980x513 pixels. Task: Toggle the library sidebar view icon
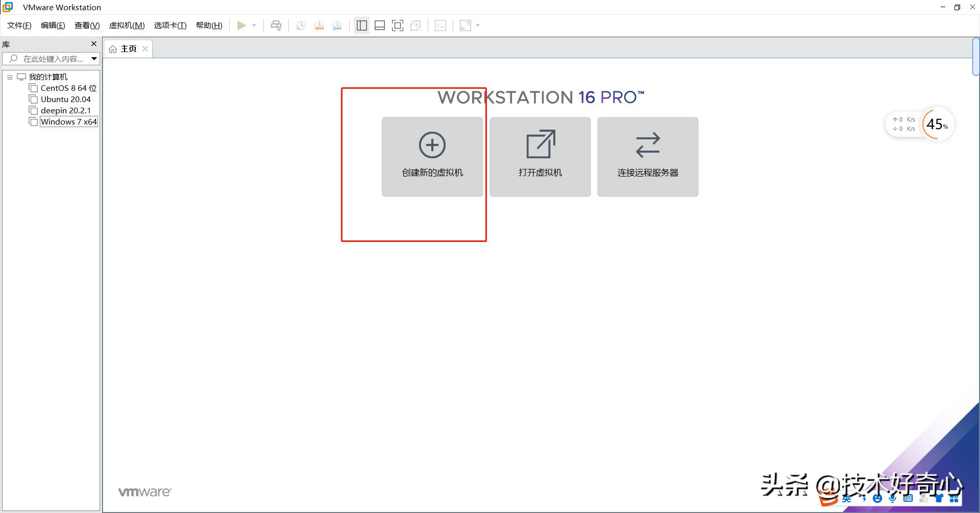362,26
